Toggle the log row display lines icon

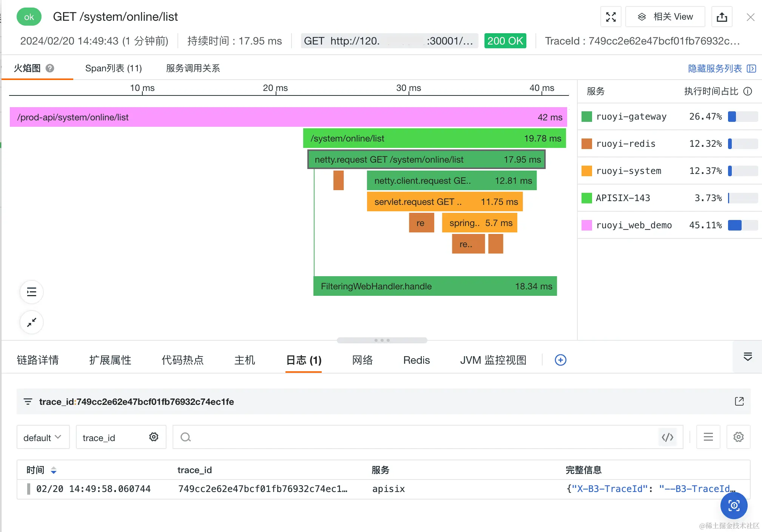(708, 437)
